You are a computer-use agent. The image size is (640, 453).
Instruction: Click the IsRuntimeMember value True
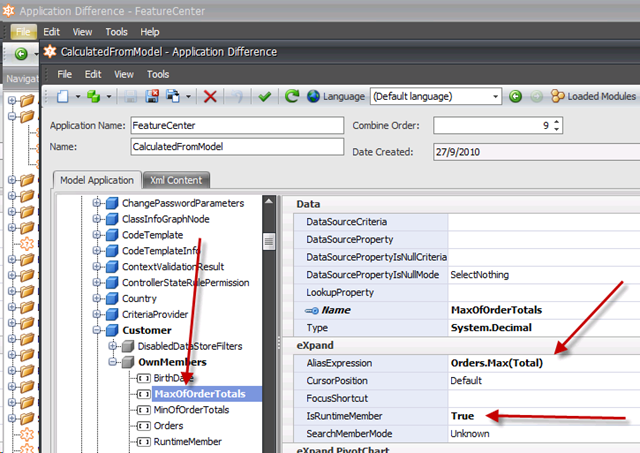tap(462, 416)
